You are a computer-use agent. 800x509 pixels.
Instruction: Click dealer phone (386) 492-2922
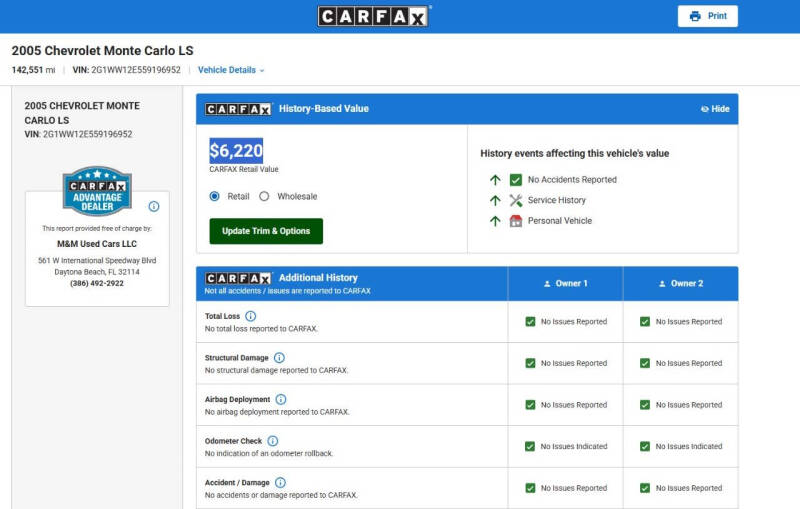pos(97,283)
